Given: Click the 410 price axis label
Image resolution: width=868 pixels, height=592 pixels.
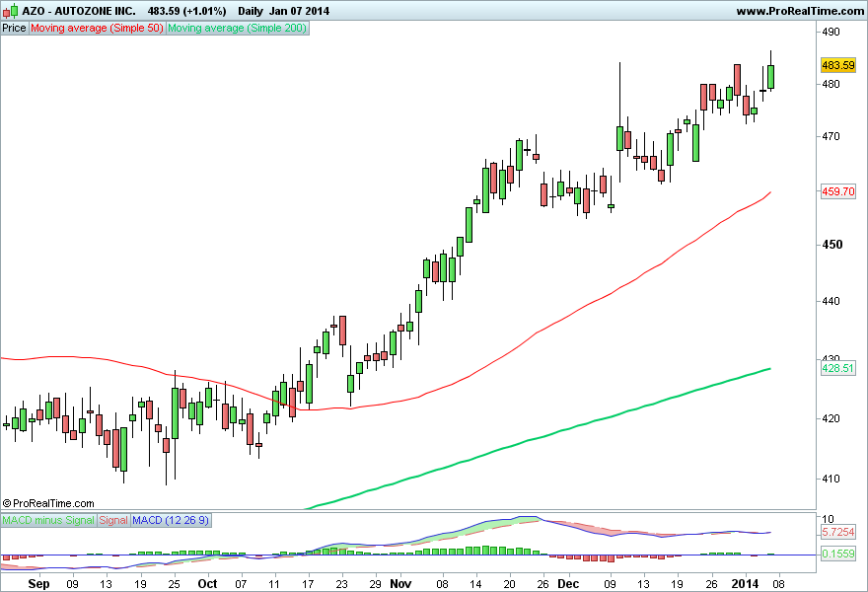Looking at the screenshot, I should (831, 479).
